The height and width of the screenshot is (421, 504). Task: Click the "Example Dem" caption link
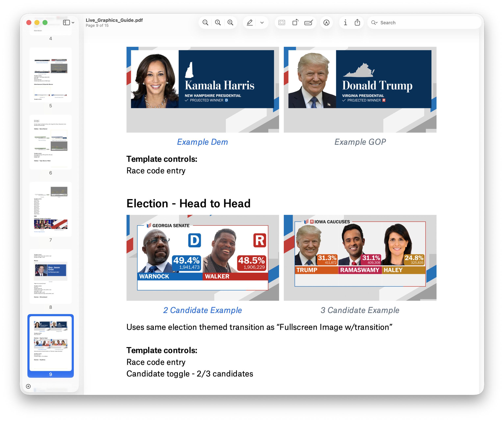click(x=202, y=142)
